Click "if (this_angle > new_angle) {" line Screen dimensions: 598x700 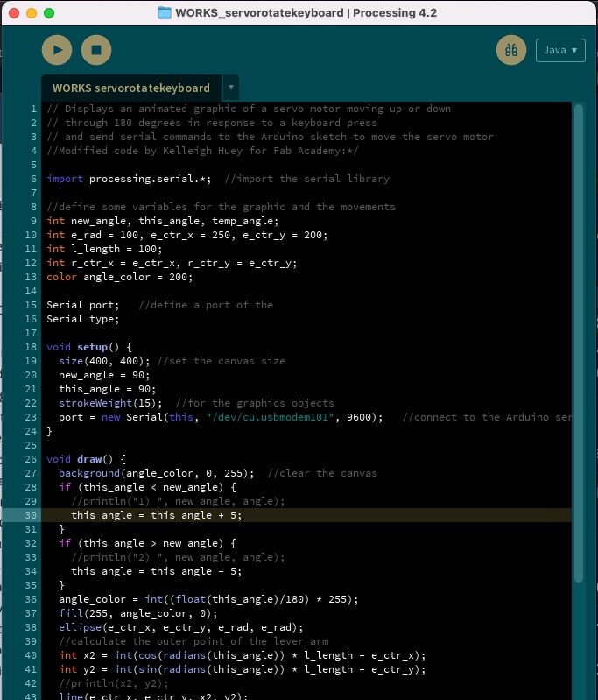(147, 543)
